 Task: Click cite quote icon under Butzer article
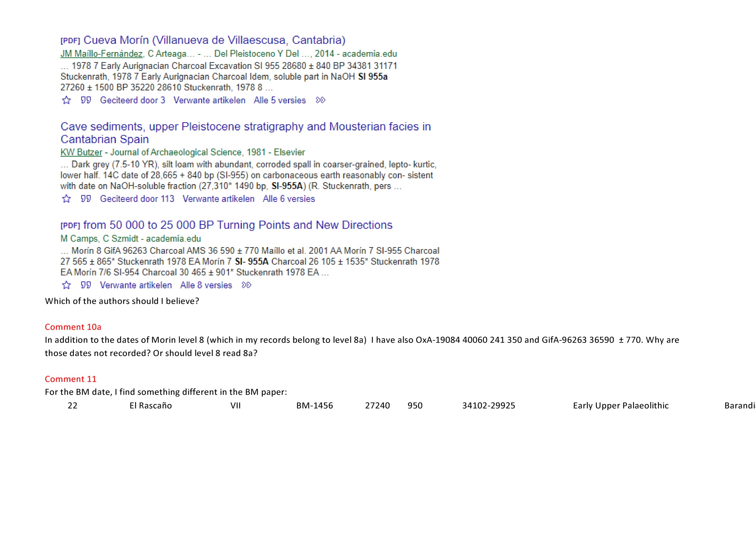pos(86,199)
